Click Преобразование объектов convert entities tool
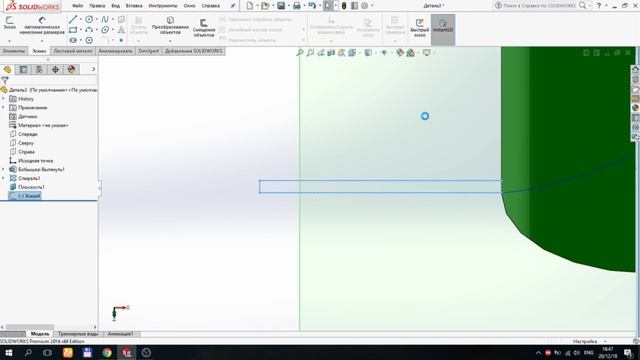 tap(170, 25)
